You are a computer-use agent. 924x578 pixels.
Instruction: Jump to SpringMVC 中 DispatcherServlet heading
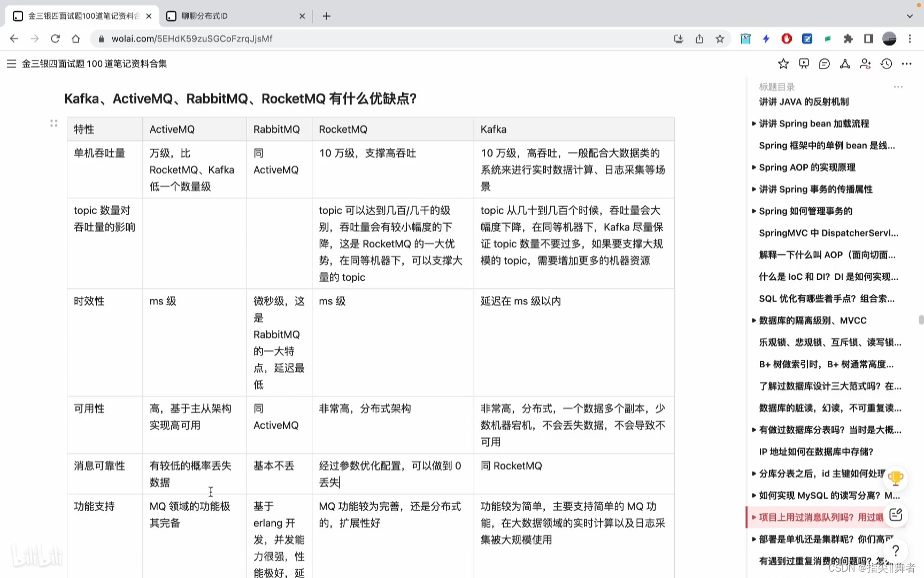[x=828, y=233]
